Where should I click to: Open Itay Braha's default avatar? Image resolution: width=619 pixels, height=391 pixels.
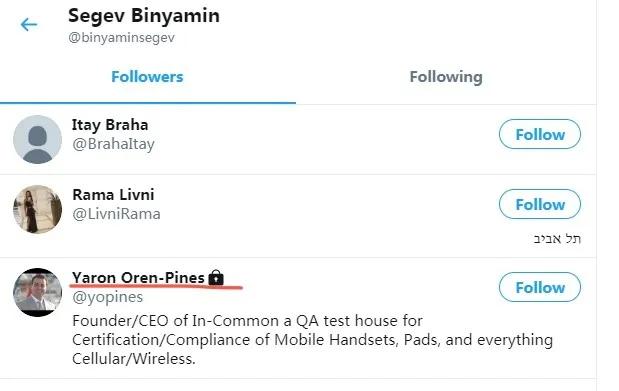(x=38, y=139)
